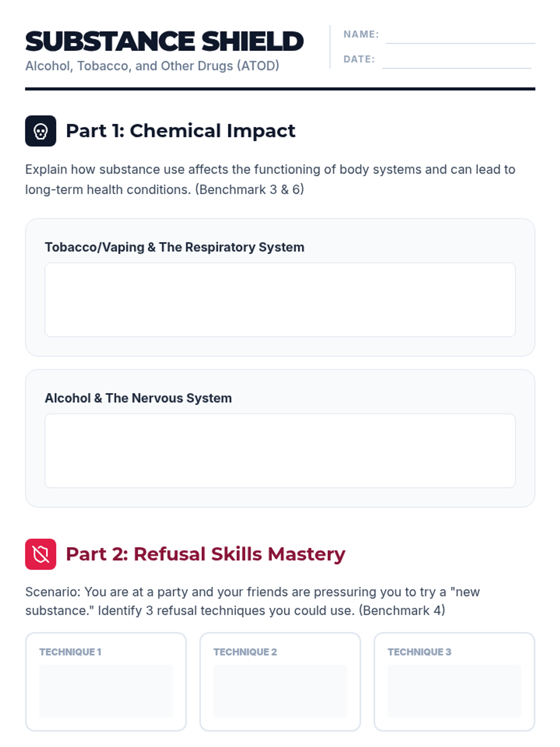This screenshot has width=560, height=747.
Task: Click the party scenario description text
Action: [252, 601]
